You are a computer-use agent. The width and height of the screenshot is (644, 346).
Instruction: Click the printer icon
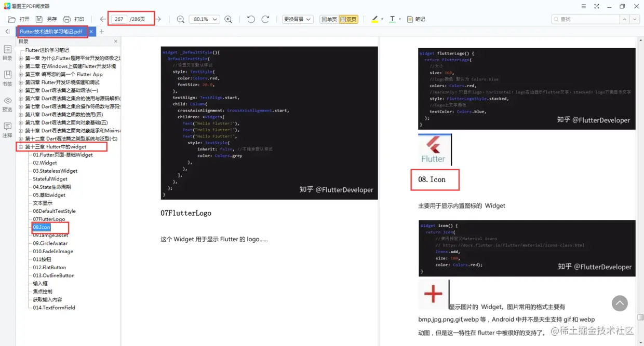point(66,19)
